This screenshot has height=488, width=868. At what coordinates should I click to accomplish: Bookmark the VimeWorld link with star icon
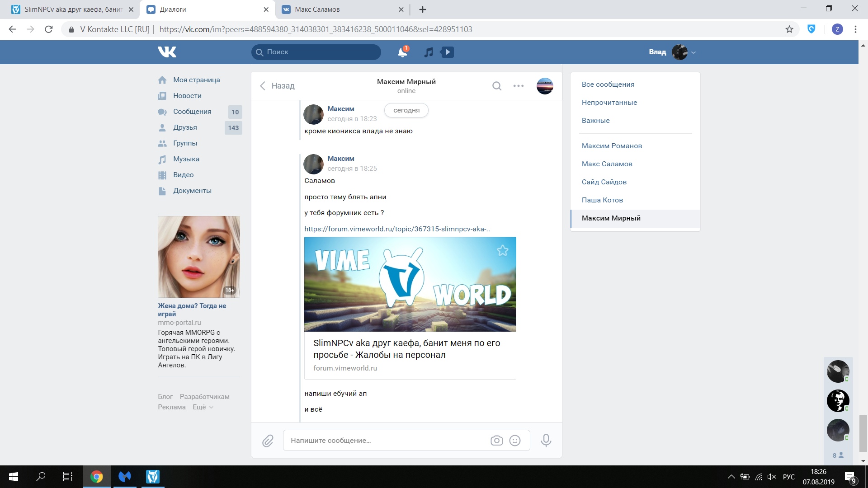(x=503, y=250)
